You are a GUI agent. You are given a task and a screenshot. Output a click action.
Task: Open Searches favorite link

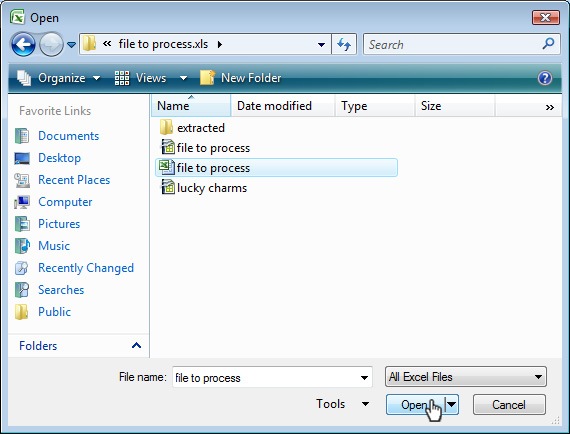(61, 290)
